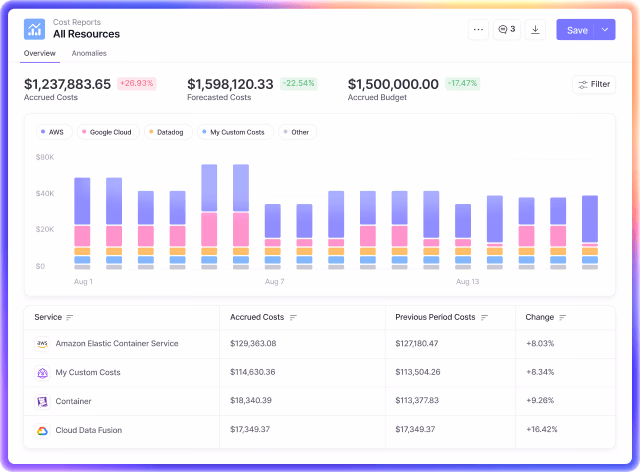640x472 pixels.
Task: Expand the Save button dropdown arrow
Action: tap(605, 29)
